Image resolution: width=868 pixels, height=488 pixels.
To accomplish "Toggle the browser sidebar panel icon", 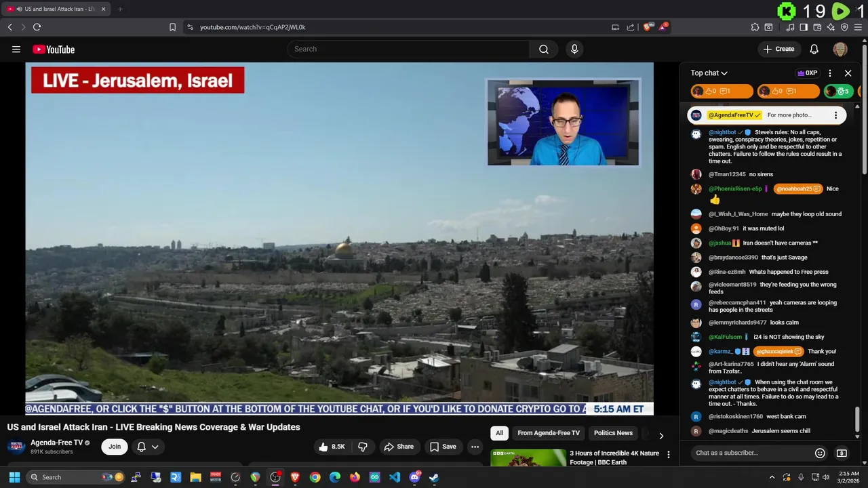I will [804, 27].
